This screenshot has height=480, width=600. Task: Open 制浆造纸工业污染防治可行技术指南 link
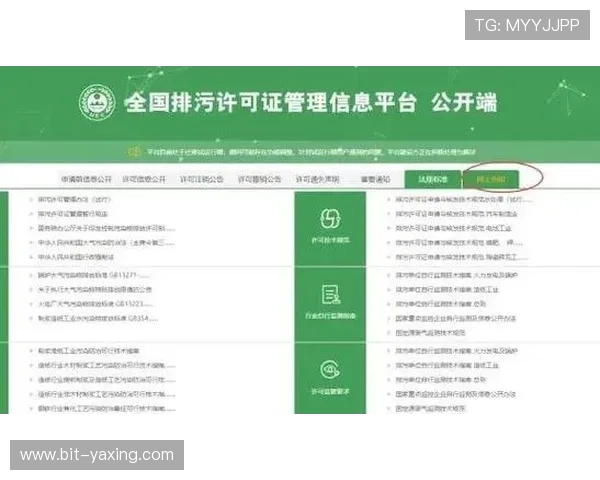point(89,351)
